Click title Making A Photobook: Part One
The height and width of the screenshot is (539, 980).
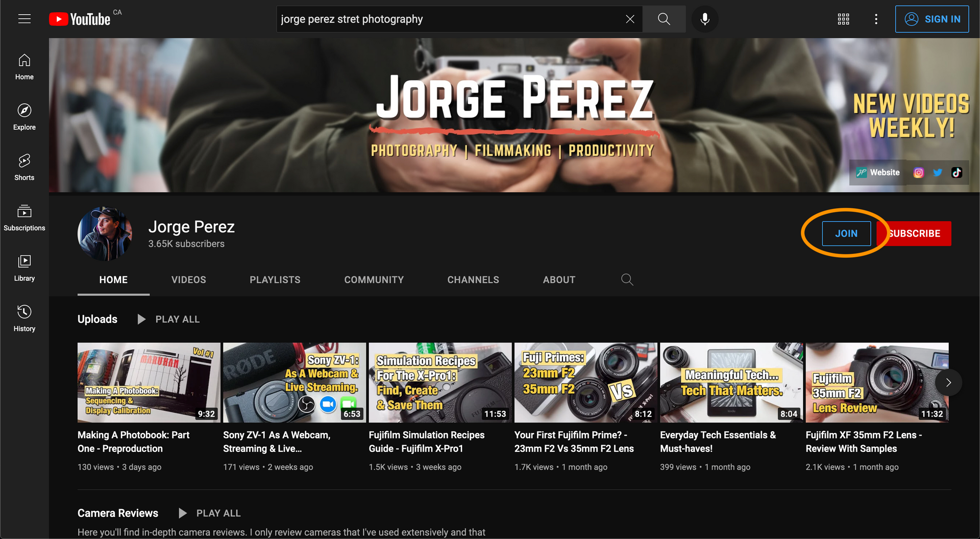[x=133, y=441]
